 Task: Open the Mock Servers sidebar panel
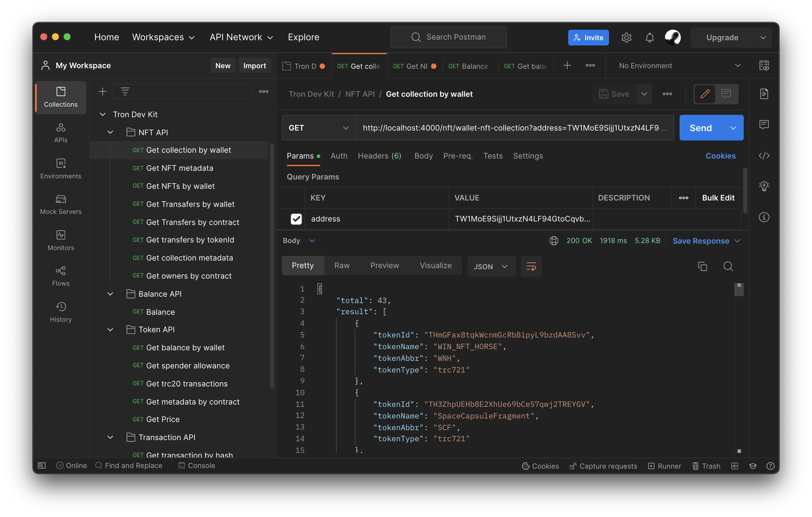click(x=61, y=204)
